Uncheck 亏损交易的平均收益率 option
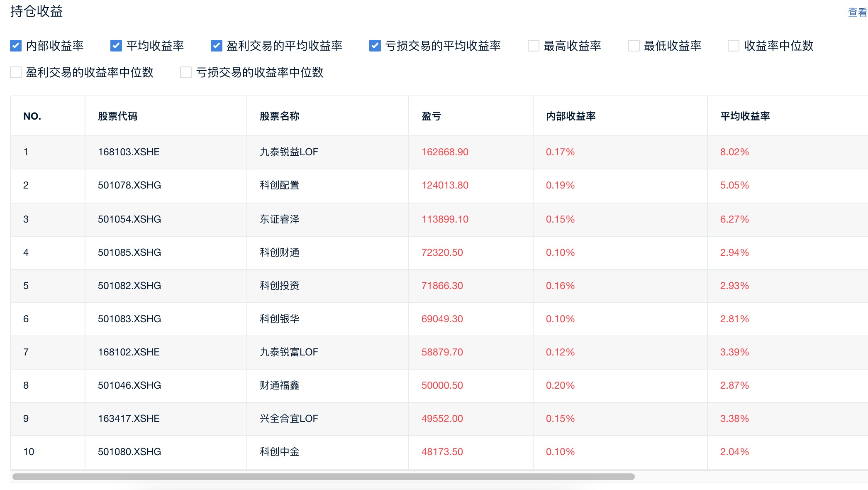 click(375, 46)
